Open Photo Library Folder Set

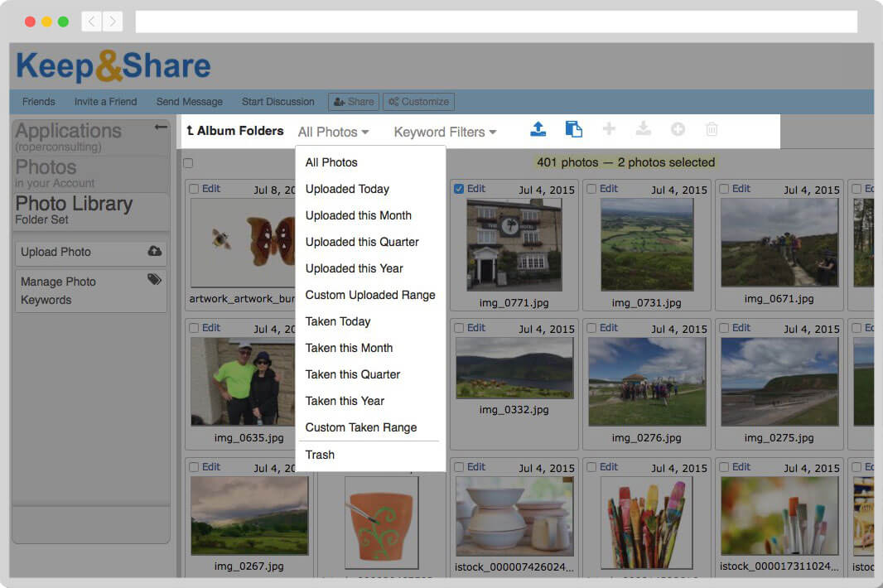coord(74,210)
